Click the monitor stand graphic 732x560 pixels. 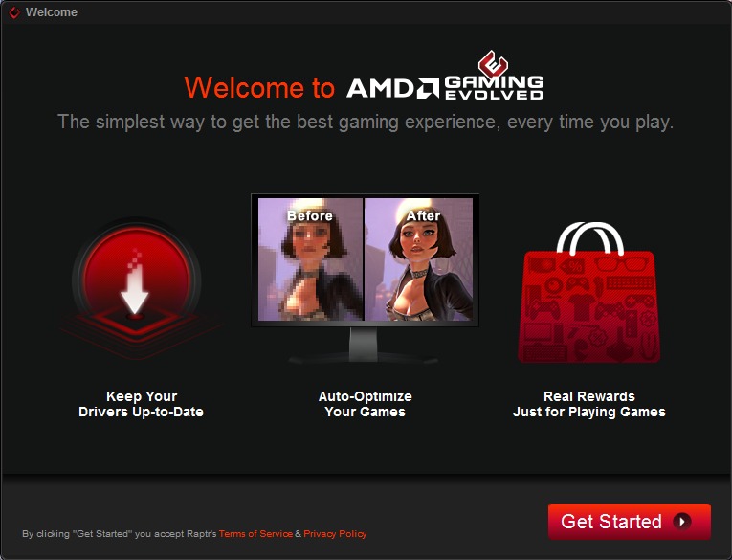click(364, 346)
